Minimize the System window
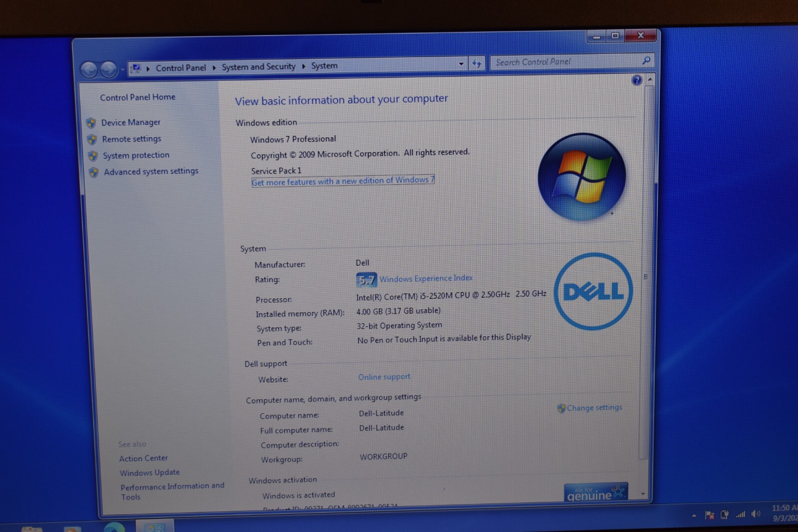 point(597,36)
